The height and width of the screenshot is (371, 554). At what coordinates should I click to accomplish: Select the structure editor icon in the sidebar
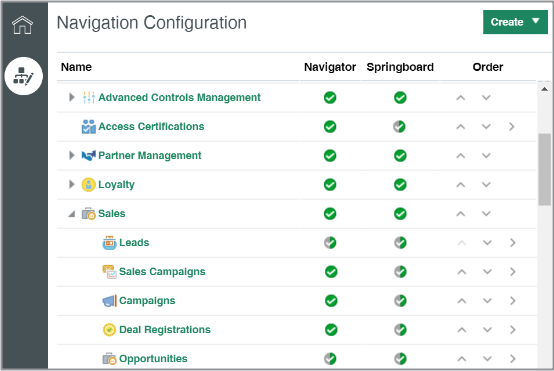click(24, 76)
